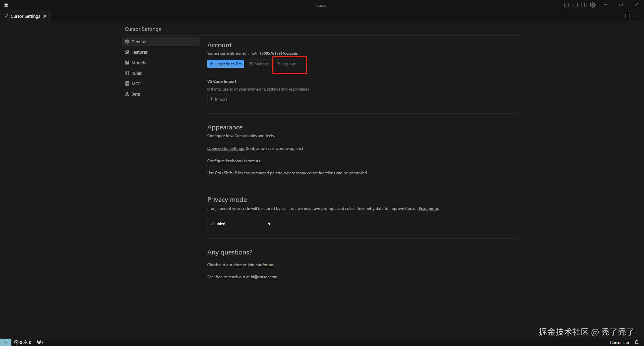Select the Features settings section
This screenshot has width=644, height=346.
click(x=140, y=52)
